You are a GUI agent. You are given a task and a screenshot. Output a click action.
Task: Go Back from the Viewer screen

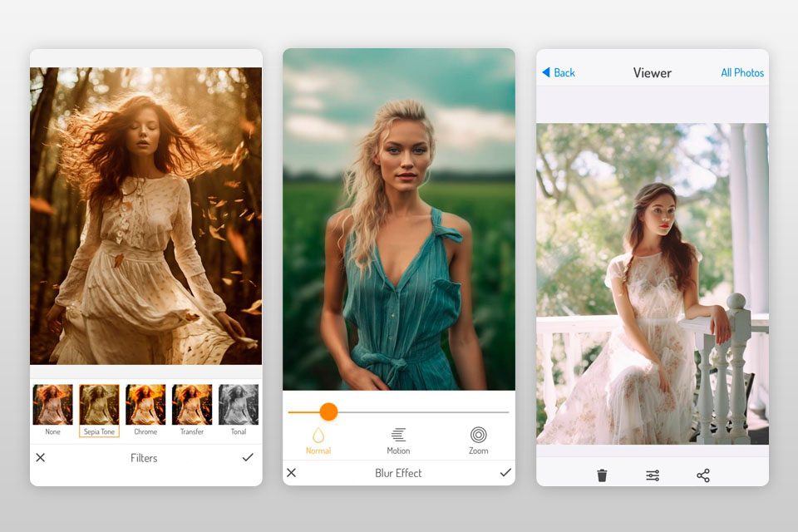pyautogui.click(x=559, y=73)
